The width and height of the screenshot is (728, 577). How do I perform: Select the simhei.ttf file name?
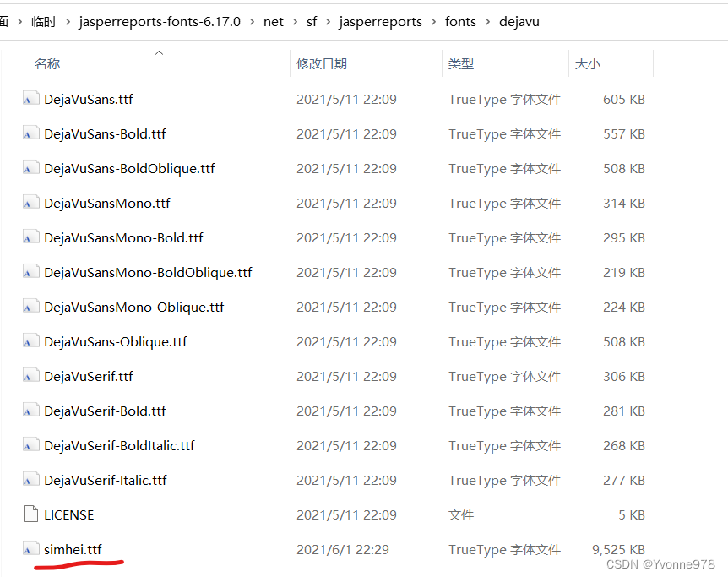click(x=72, y=549)
